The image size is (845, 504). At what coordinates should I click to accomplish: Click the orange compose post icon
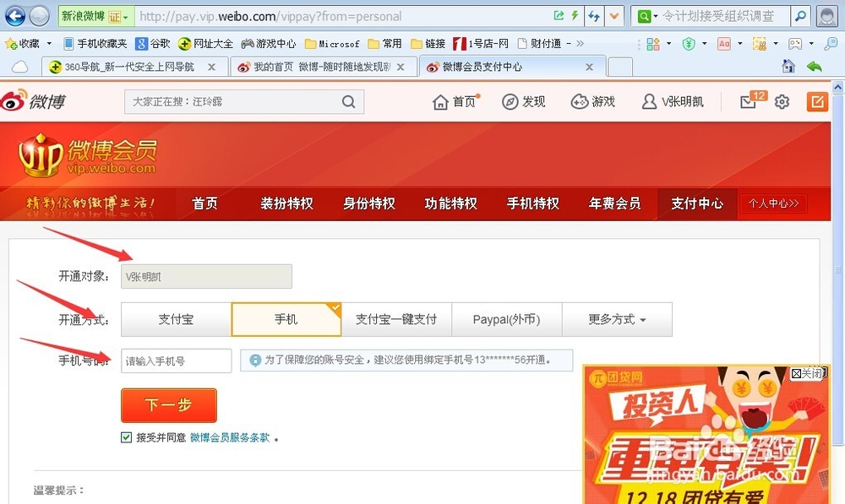click(817, 102)
